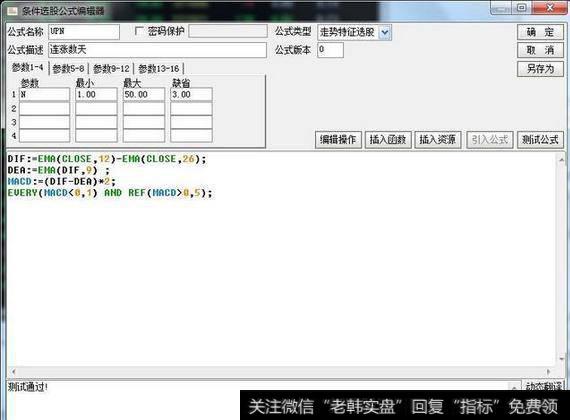Click parameter 1 name field containing N
Screen dimensions: 570x420
pyautogui.click(x=44, y=95)
